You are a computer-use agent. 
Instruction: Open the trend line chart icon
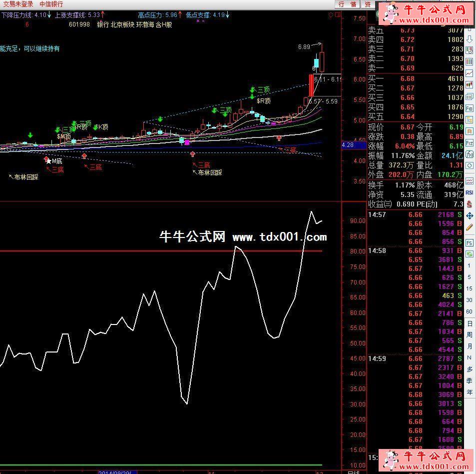[x=470, y=73]
